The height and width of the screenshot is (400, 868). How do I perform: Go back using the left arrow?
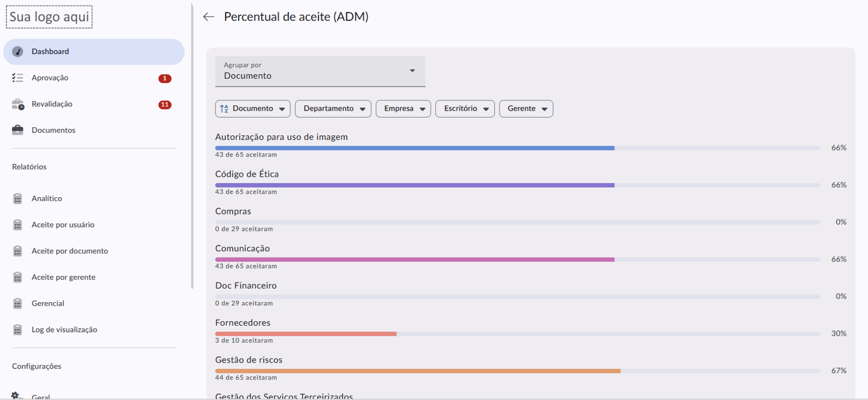(x=208, y=17)
